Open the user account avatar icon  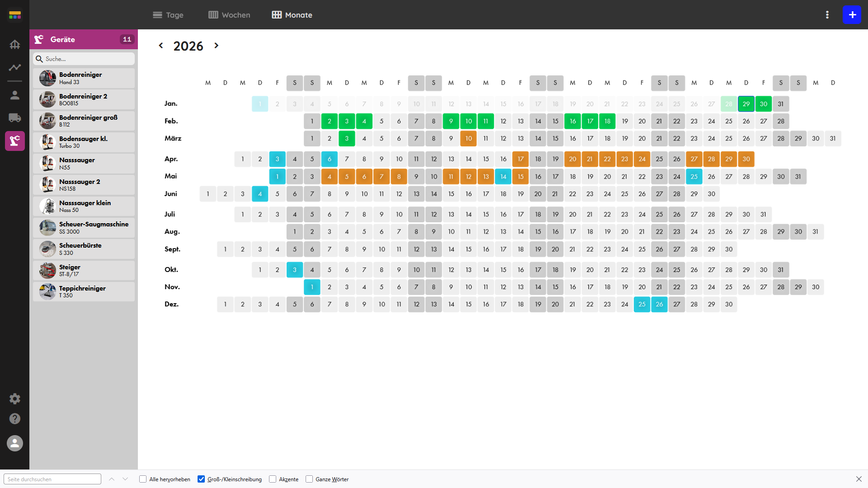tap(15, 443)
